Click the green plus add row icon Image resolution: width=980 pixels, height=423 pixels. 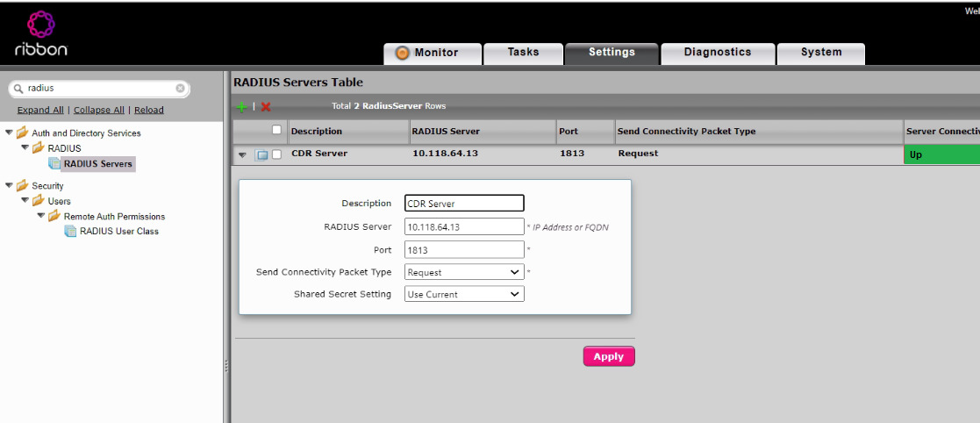point(241,106)
